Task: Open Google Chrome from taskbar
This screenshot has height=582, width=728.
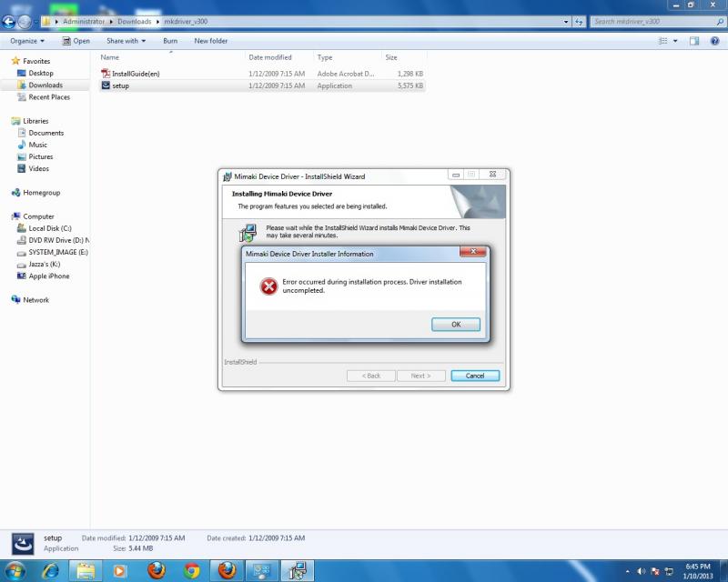Action: coord(191,571)
